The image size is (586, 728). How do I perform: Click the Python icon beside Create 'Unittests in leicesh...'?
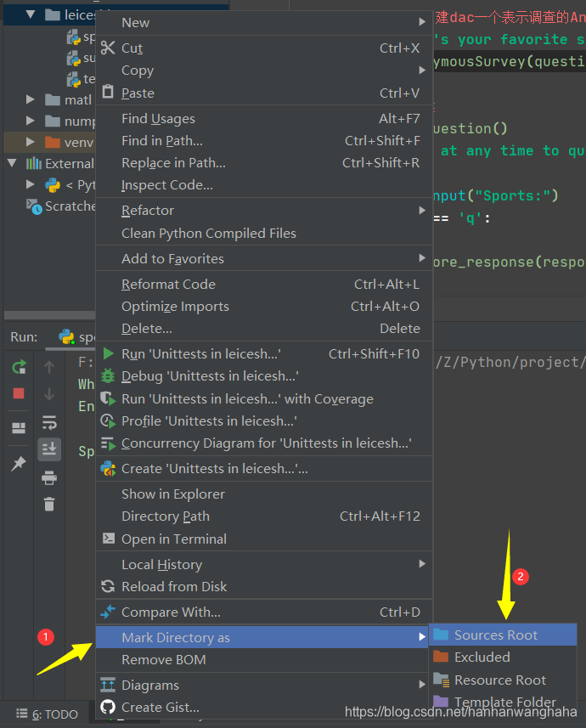click(x=108, y=468)
